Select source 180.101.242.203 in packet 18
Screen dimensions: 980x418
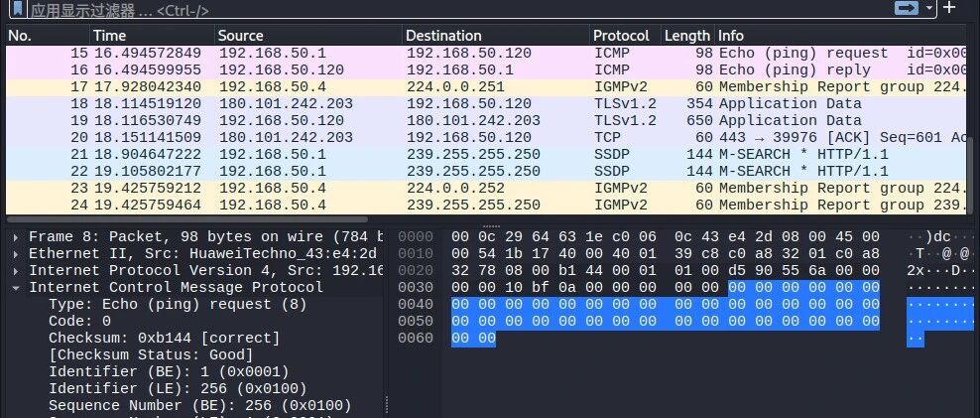286,104
